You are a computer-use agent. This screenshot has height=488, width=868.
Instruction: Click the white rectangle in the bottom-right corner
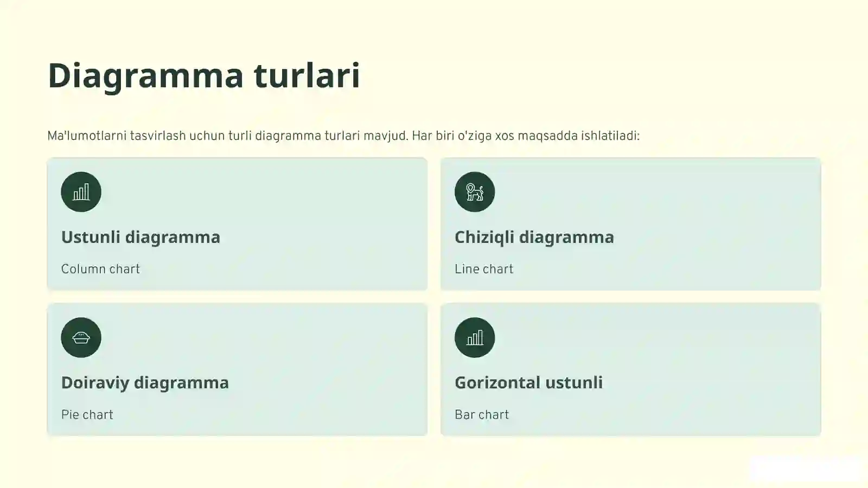[806, 469]
